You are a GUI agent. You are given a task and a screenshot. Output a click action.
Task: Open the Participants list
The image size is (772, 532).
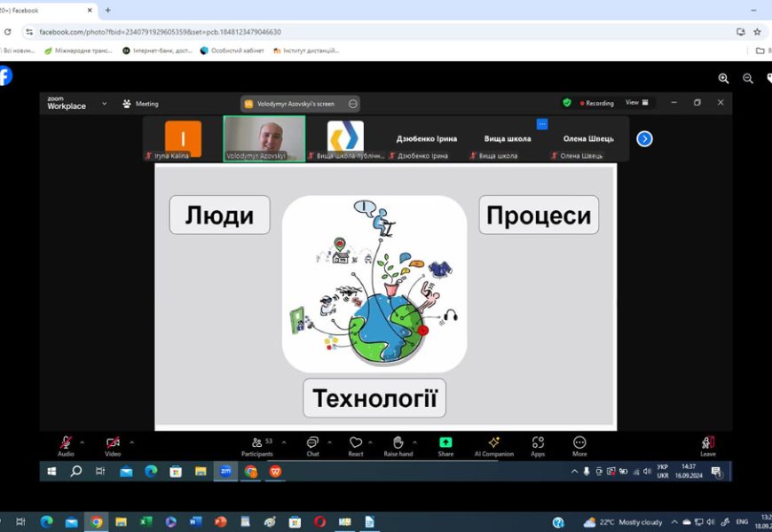coord(257,443)
